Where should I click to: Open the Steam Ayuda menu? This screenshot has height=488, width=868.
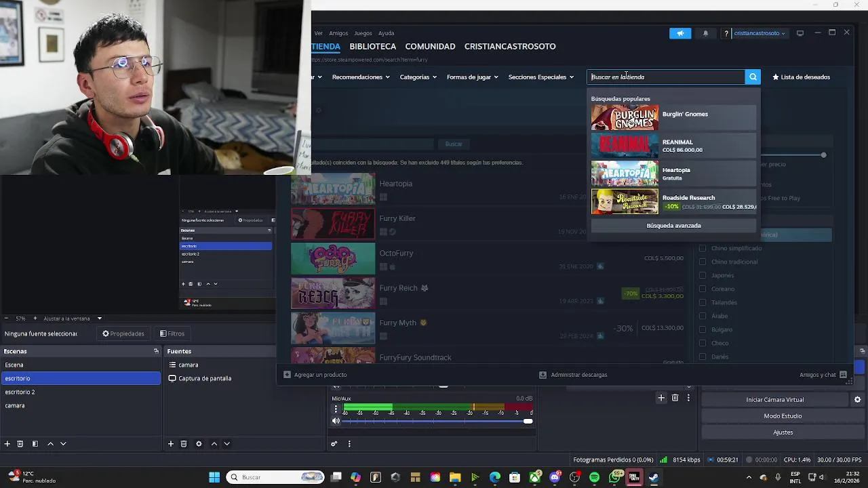[386, 33]
